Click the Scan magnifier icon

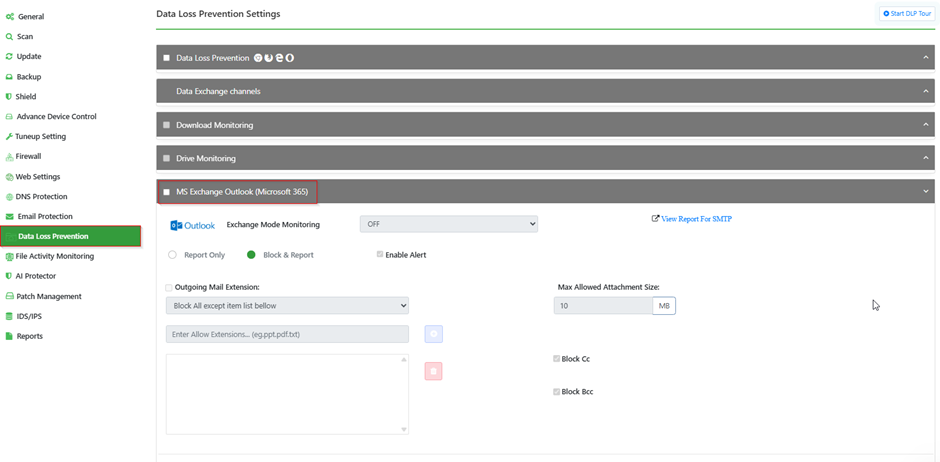click(9, 37)
